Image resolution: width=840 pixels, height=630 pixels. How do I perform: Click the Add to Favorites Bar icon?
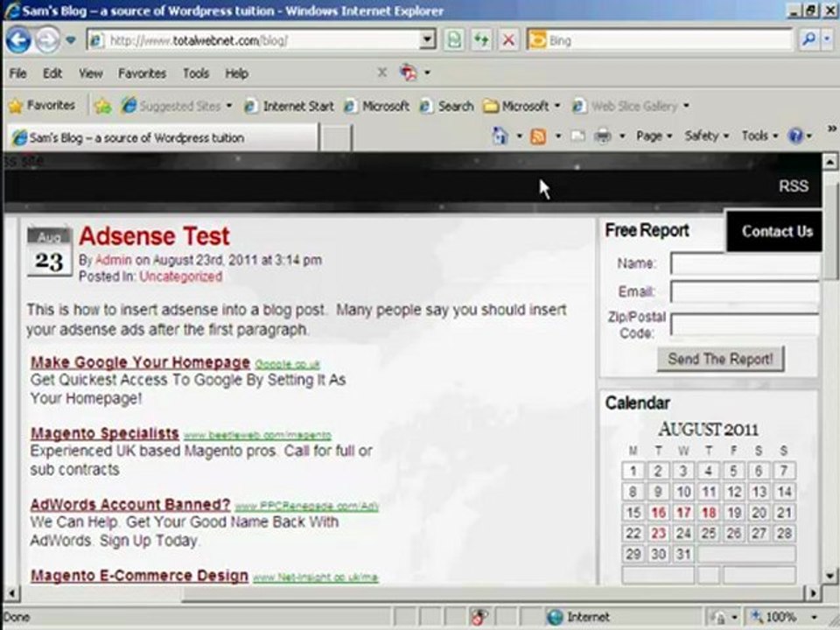pos(102,106)
